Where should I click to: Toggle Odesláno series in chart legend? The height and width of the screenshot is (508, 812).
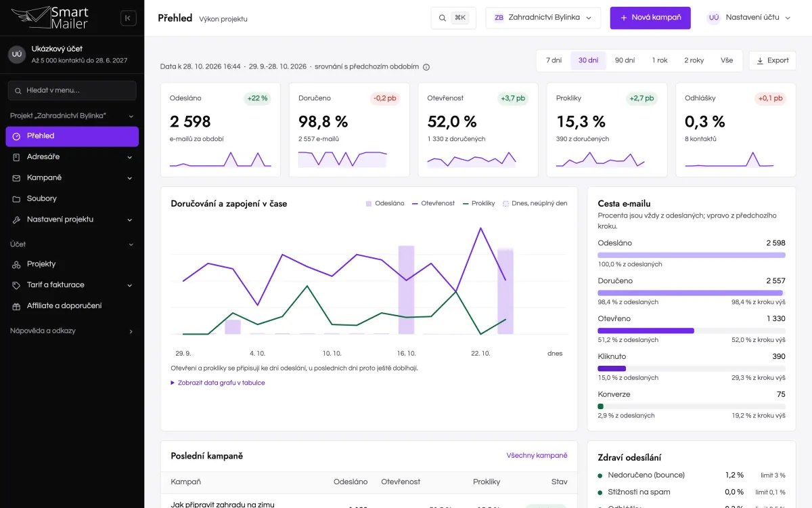(385, 203)
